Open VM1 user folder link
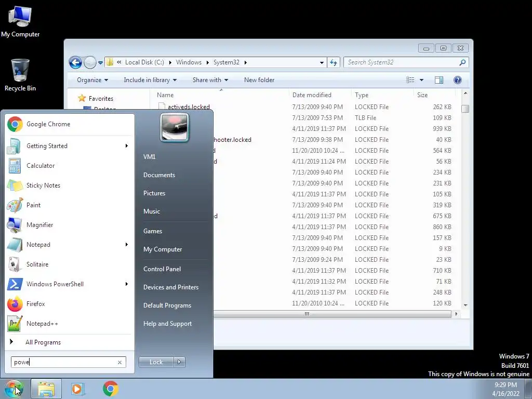Image resolution: width=532 pixels, height=399 pixels. tap(149, 157)
